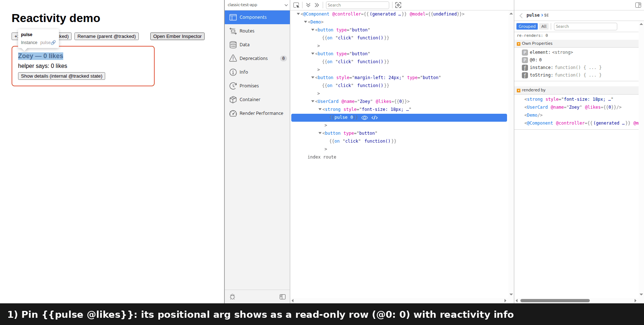Click the Render Performance gauge icon
644x325 pixels.
(x=233, y=113)
